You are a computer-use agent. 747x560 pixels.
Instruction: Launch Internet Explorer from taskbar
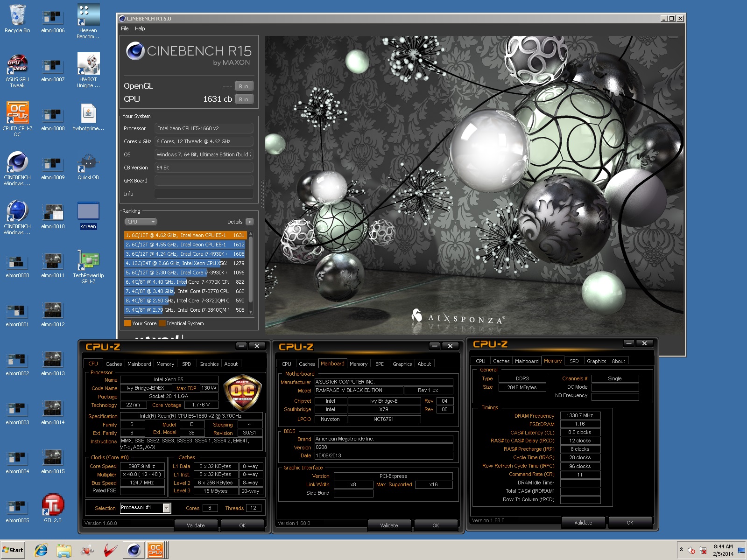point(41,550)
